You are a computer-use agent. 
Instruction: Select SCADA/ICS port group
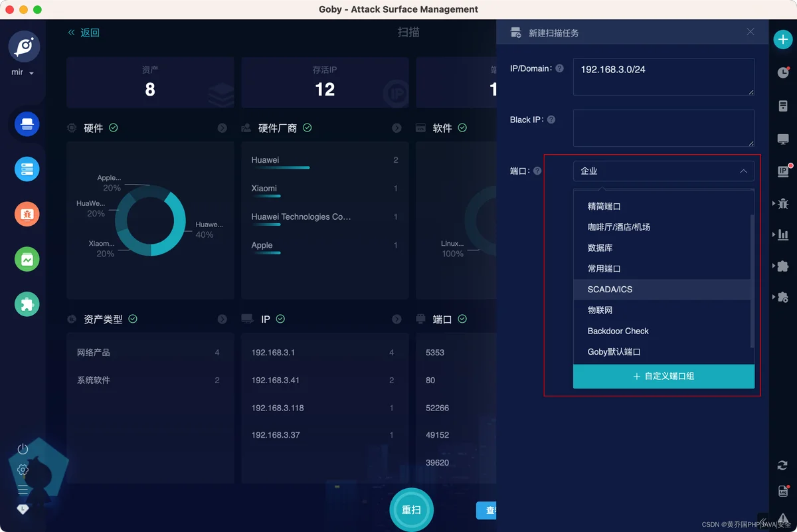point(662,290)
